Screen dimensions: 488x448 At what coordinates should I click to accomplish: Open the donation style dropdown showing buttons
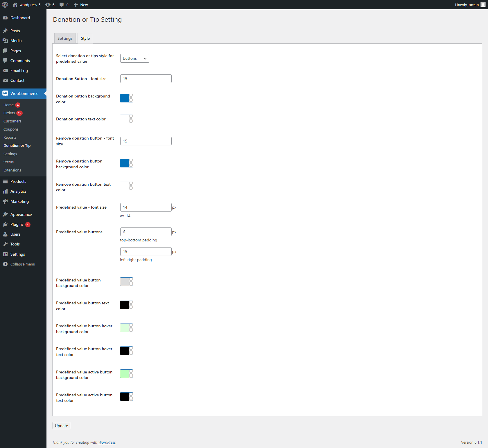click(134, 58)
